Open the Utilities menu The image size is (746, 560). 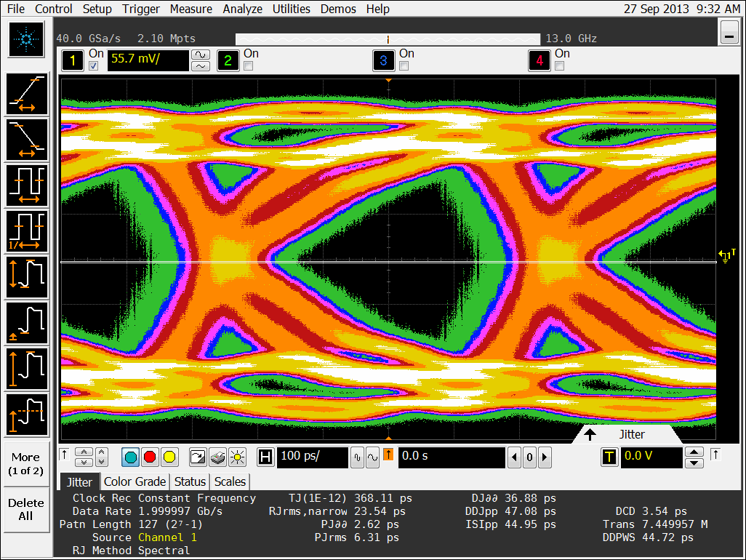(x=291, y=9)
